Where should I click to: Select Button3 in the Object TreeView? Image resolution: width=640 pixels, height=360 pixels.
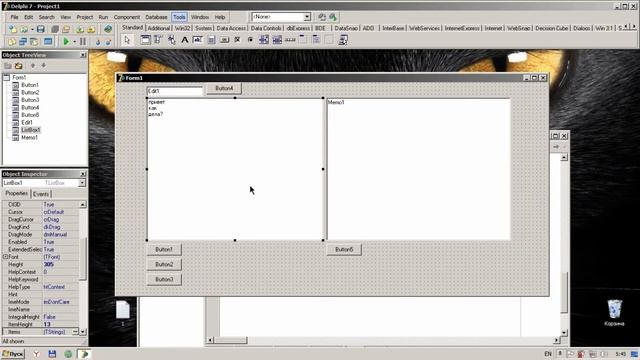click(30, 100)
